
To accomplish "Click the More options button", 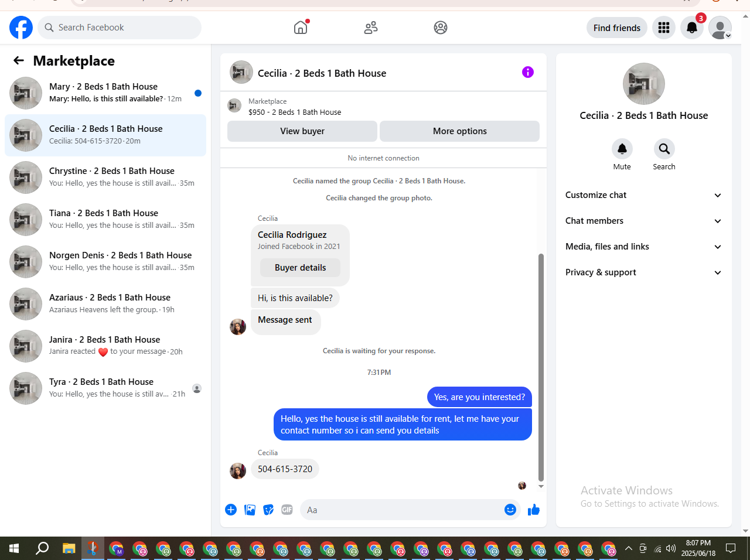I will pos(460,131).
